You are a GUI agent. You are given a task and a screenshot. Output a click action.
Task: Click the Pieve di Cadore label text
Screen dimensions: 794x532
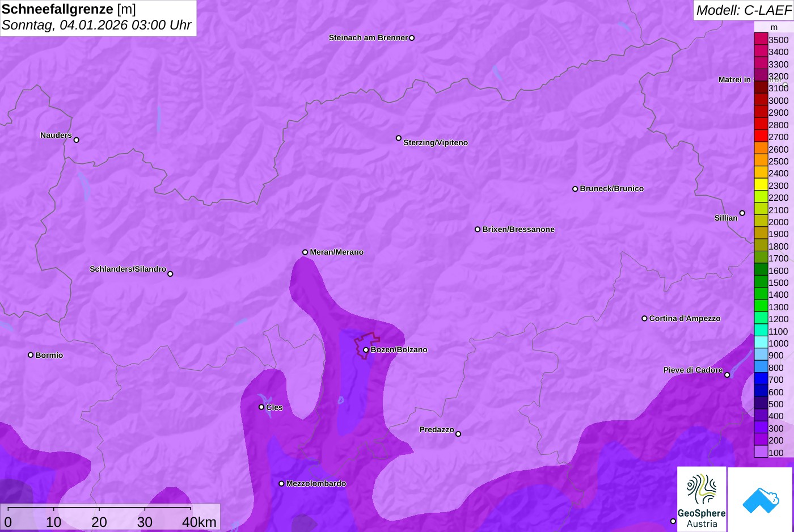point(693,370)
